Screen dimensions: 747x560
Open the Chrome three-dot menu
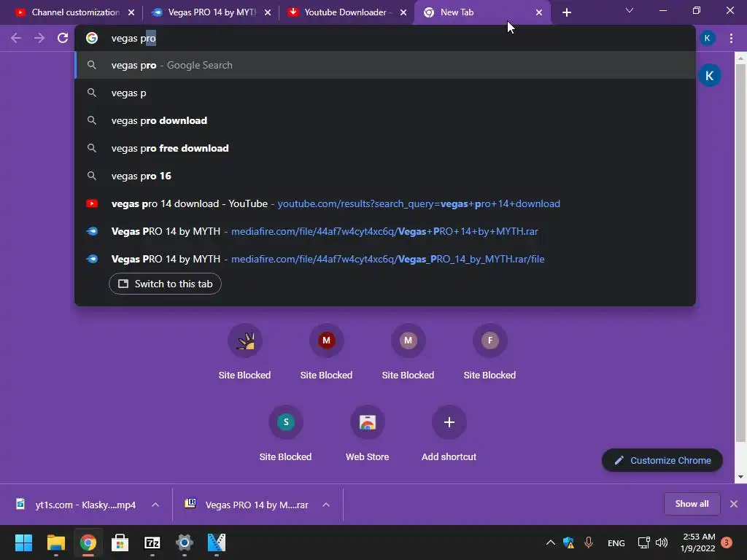tap(731, 38)
